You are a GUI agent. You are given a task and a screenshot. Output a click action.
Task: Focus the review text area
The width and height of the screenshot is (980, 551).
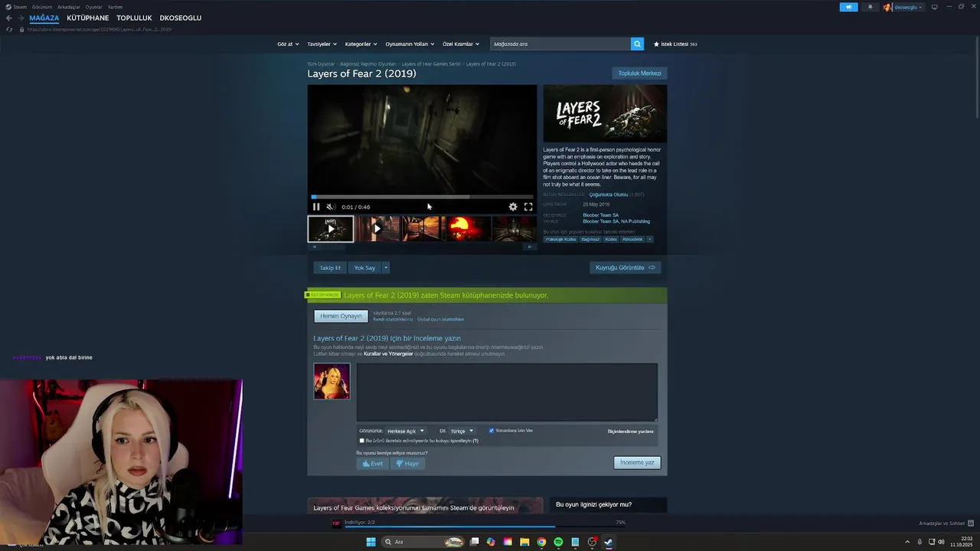coord(507,392)
